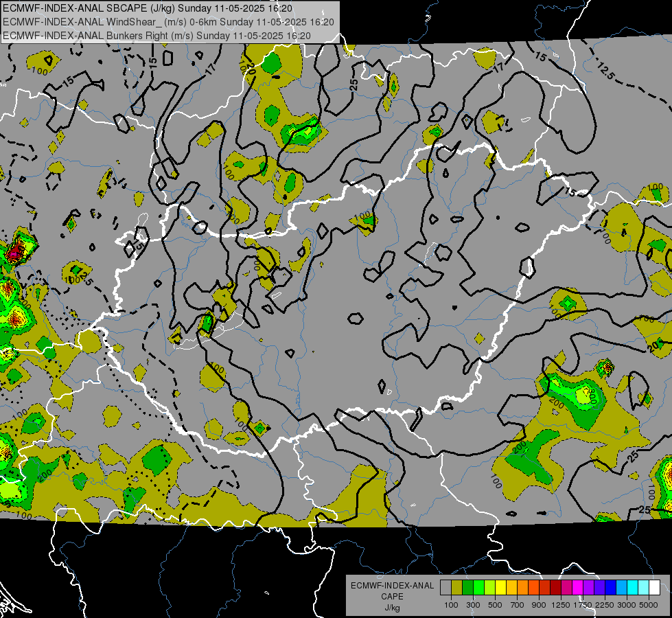Select the pure blue legend swatch
The height and width of the screenshot is (618, 672).
[x=611, y=588]
